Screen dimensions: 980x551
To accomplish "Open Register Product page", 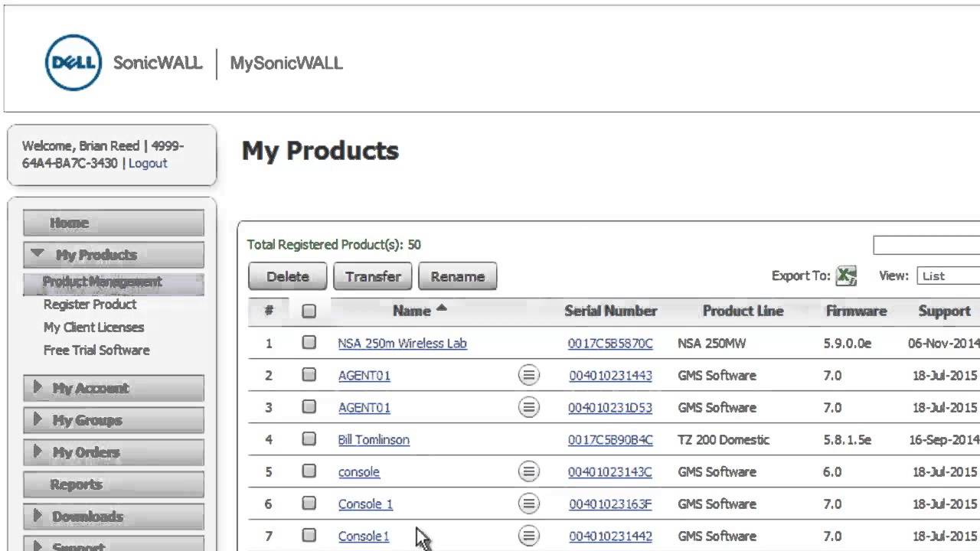I will pos(90,304).
